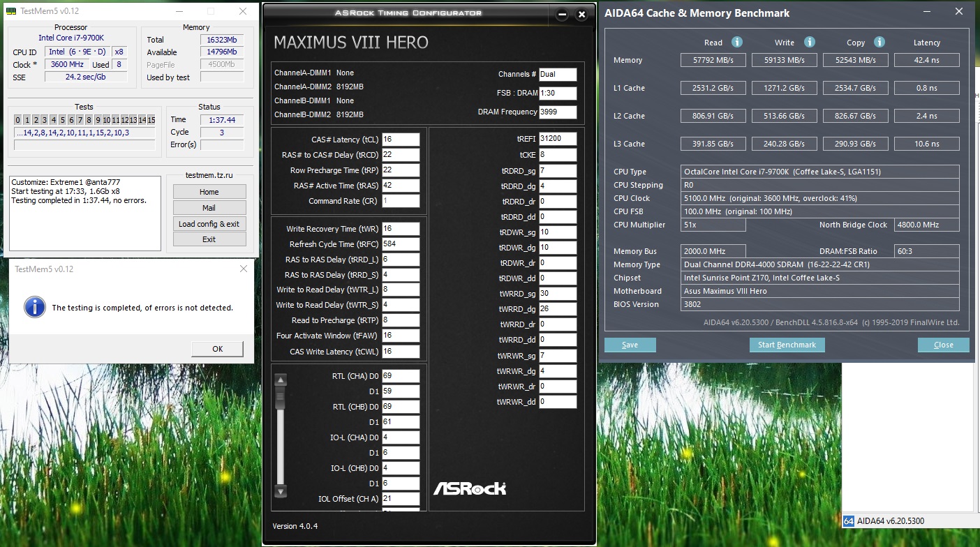Click the Row Precharge Time (tRP) field
Screen dimensions: 980x547
click(401, 170)
